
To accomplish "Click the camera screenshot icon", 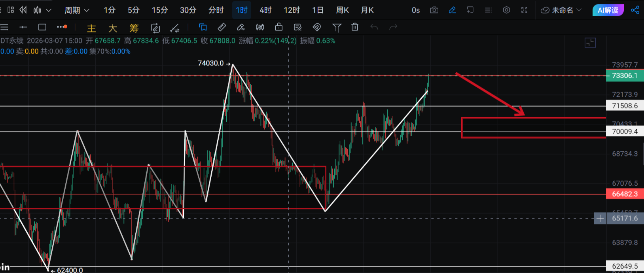I will (434, 10).
